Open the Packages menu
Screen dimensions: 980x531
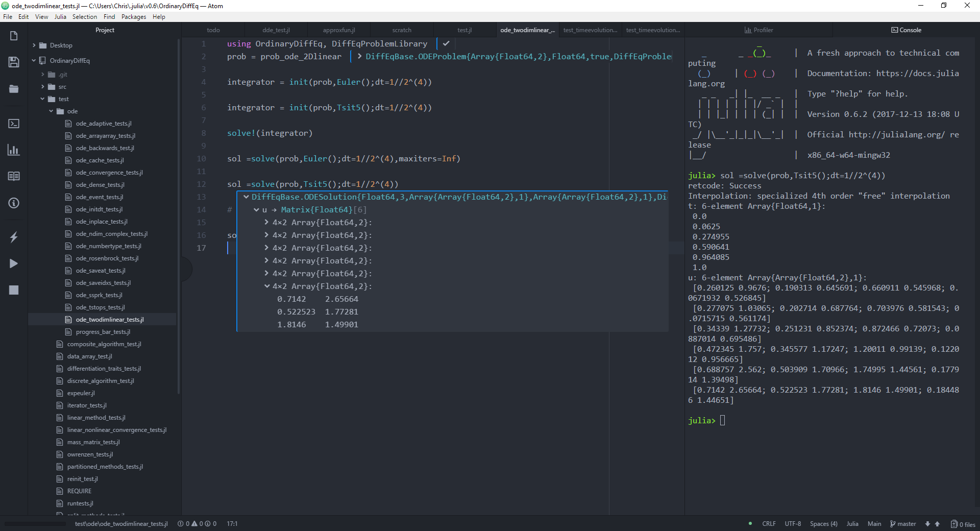pyautogui.click(x=134, y=17)
